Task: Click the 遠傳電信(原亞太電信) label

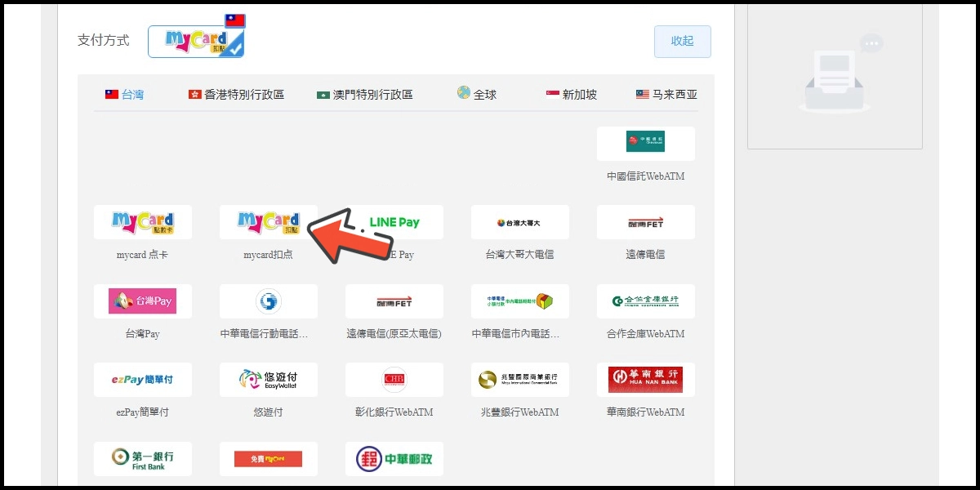Action: tap(394, 334)
